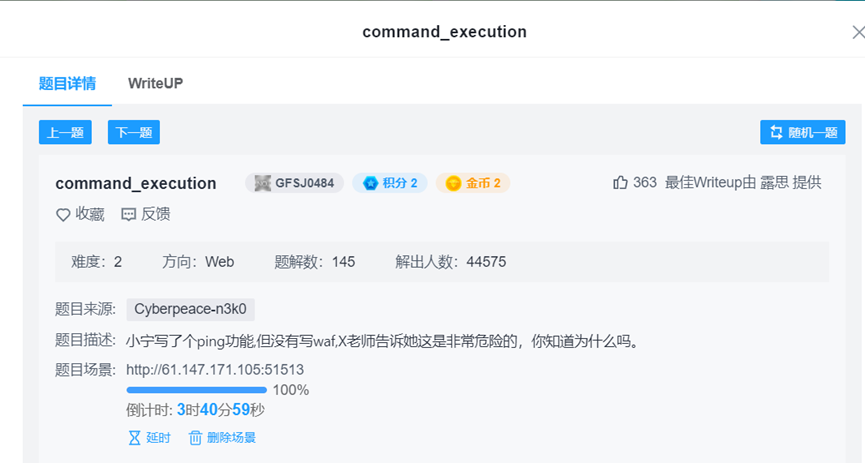This screenshot has height=463, width=865.
Task: Click the blue 100% scene progress bar
Action: (196, 390)
